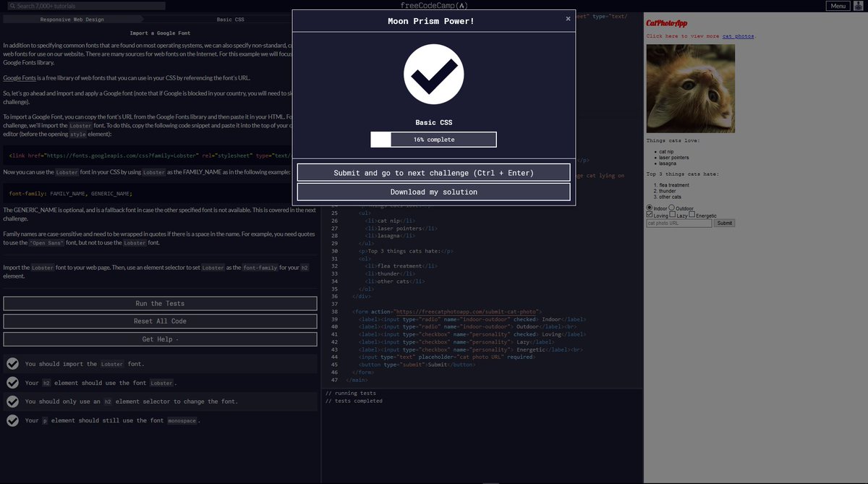The width and height of the screenshot is (868, 484).
Task: Click '// running tests' console line
Action: pos(350,394)
